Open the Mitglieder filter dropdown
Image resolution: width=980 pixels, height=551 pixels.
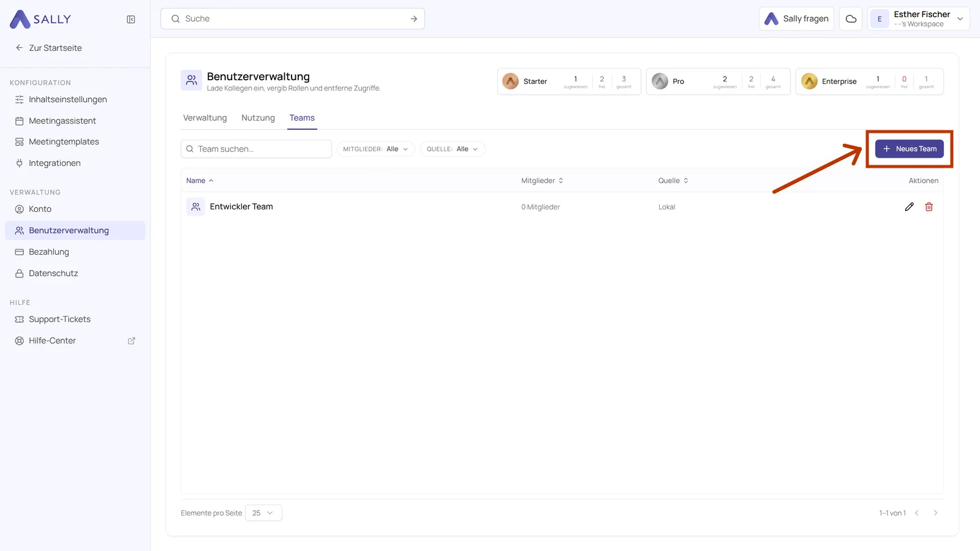(x=376, y=149)
